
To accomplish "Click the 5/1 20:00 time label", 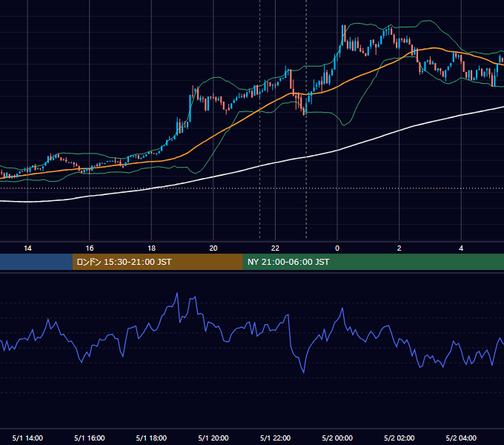I will coord(213,438).
